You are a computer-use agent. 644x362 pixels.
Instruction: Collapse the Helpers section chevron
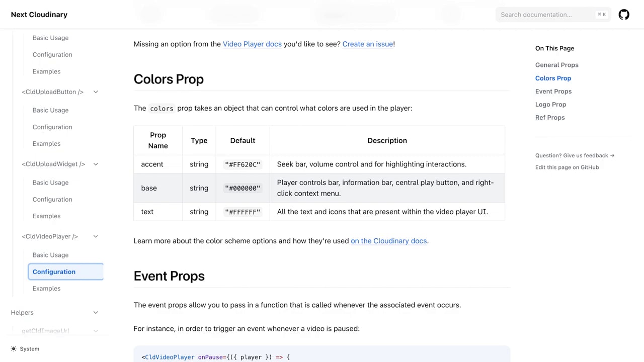96,313
